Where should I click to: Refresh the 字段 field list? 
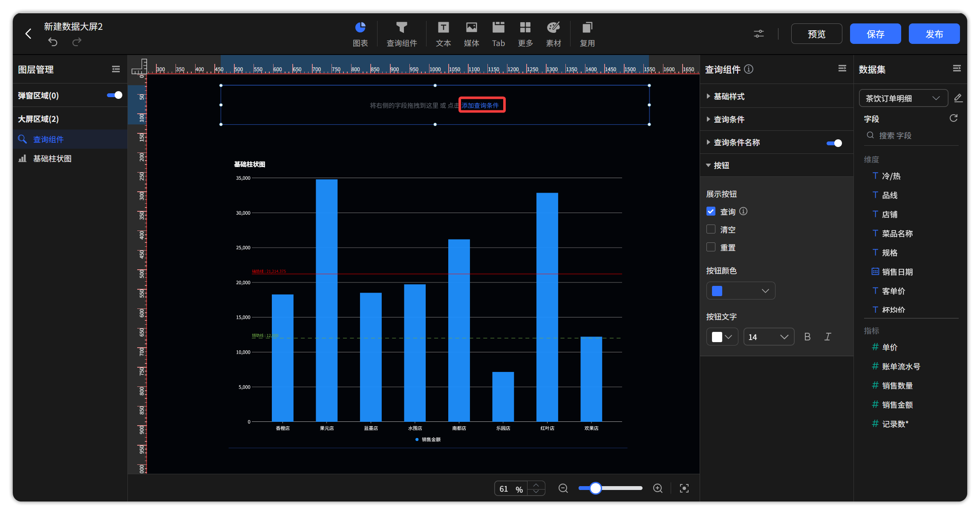point(954,118)
